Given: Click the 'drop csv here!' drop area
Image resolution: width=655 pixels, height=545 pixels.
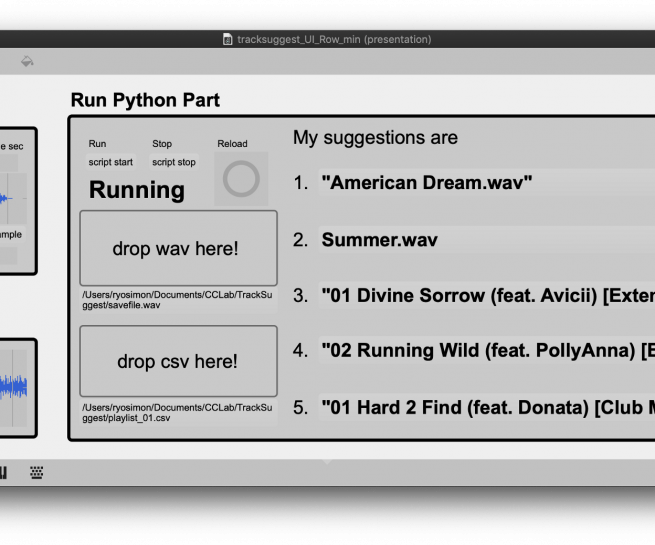Looking at the screenshot, I should point(178,361).
